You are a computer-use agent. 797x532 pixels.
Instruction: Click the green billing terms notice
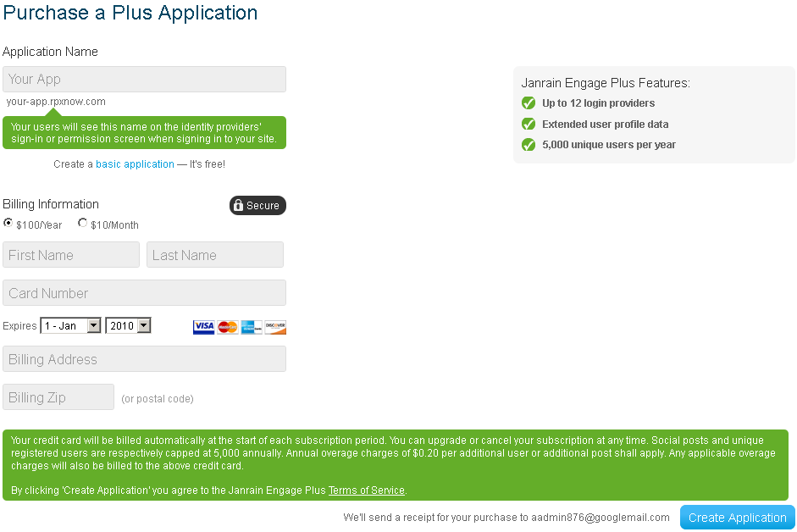click(396, 465)
